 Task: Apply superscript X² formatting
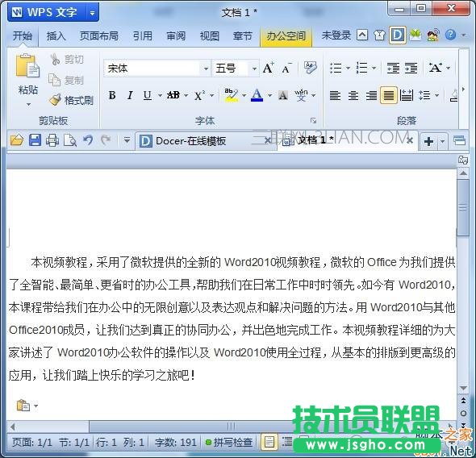[200, 96]
